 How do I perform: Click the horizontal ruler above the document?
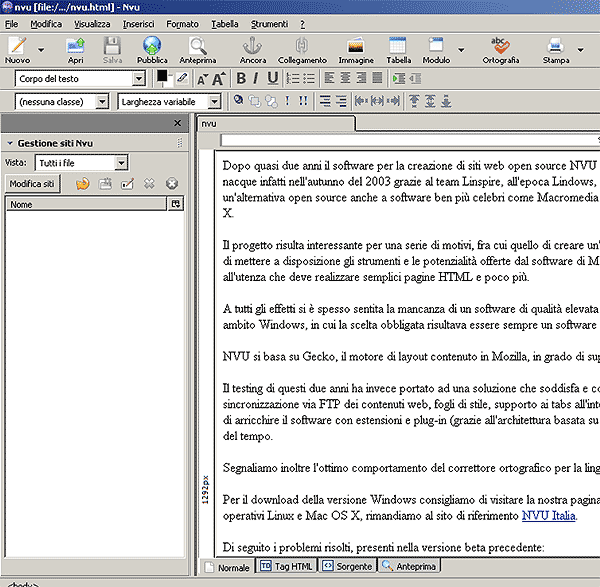[409, 140]
